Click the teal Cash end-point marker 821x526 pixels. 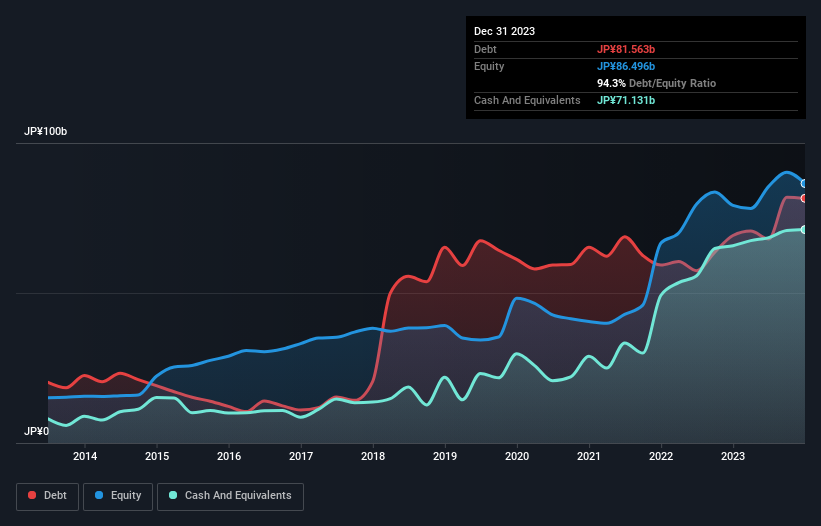point(804,230)
